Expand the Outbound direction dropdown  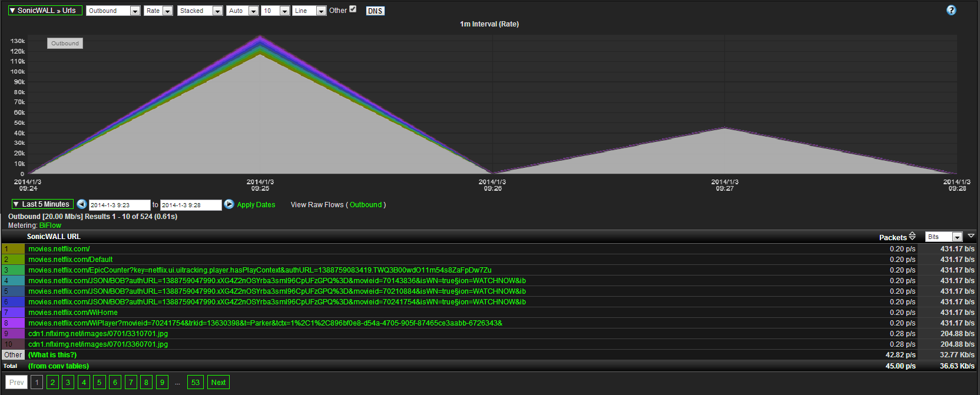pos(113,11)
